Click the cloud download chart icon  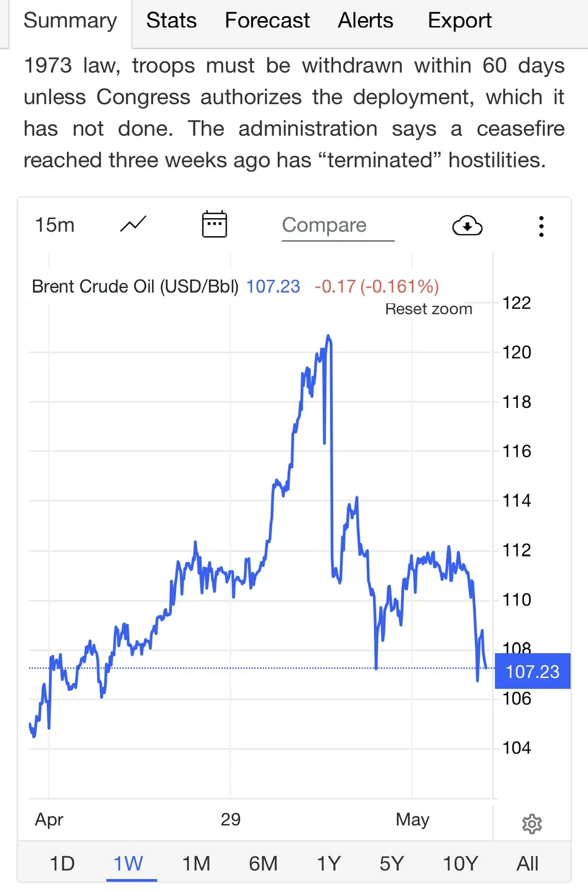pyautogui.click(x=467, y=226)
